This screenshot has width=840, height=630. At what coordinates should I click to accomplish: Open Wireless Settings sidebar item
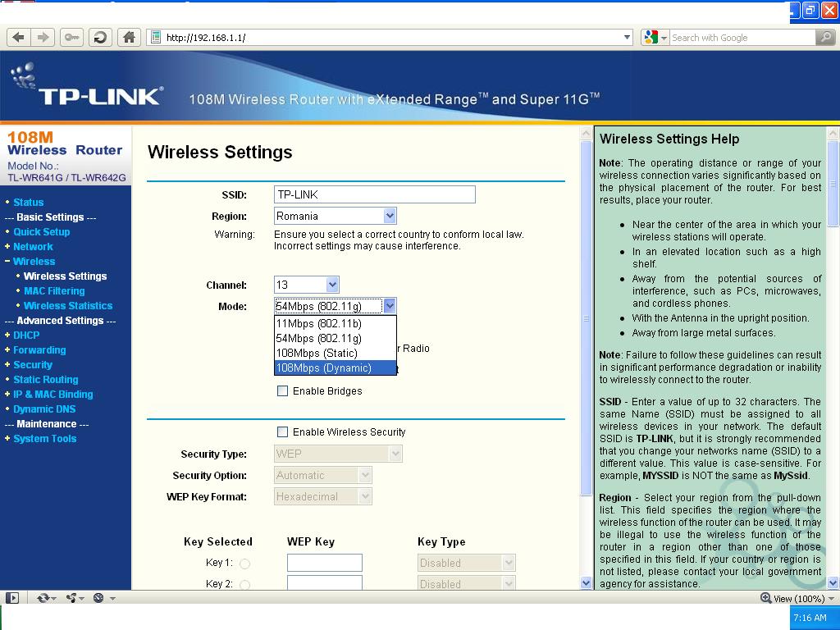65,276
